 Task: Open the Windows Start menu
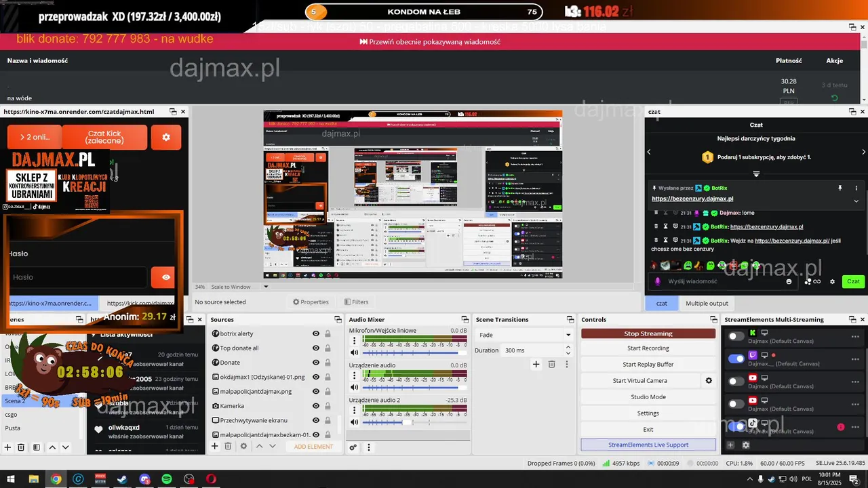point(11,479)
